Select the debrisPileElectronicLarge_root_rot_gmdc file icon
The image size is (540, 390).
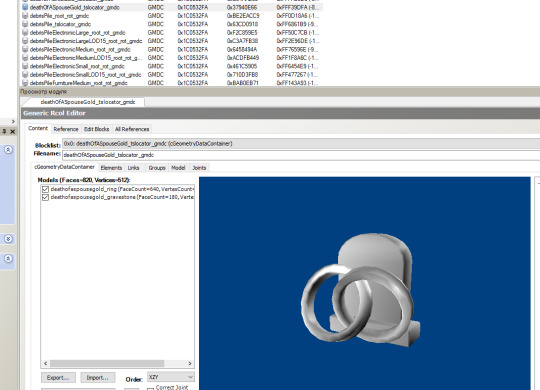pos(25,33)
